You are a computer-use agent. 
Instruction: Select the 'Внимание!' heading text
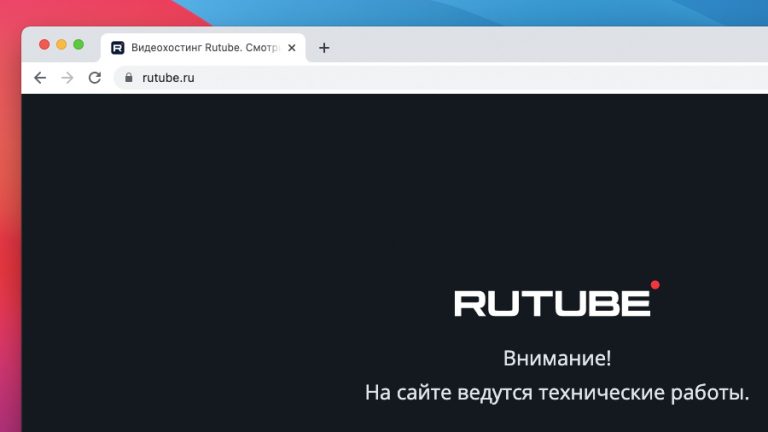coord(557,358)
